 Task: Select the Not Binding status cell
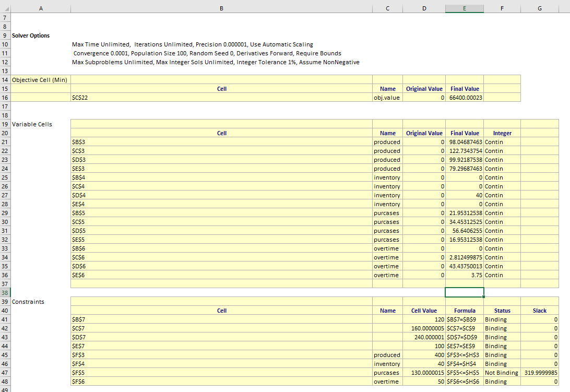[502, 373]
